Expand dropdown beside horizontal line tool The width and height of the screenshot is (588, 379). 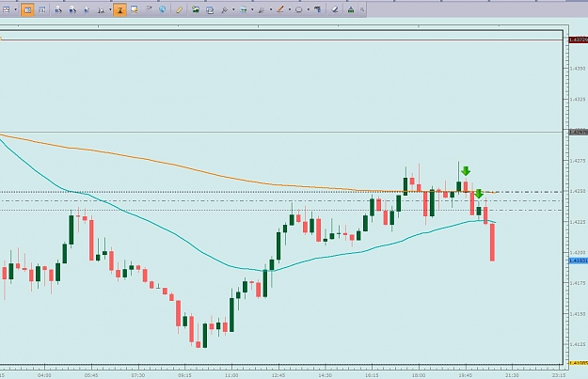[x=252, y=10]
